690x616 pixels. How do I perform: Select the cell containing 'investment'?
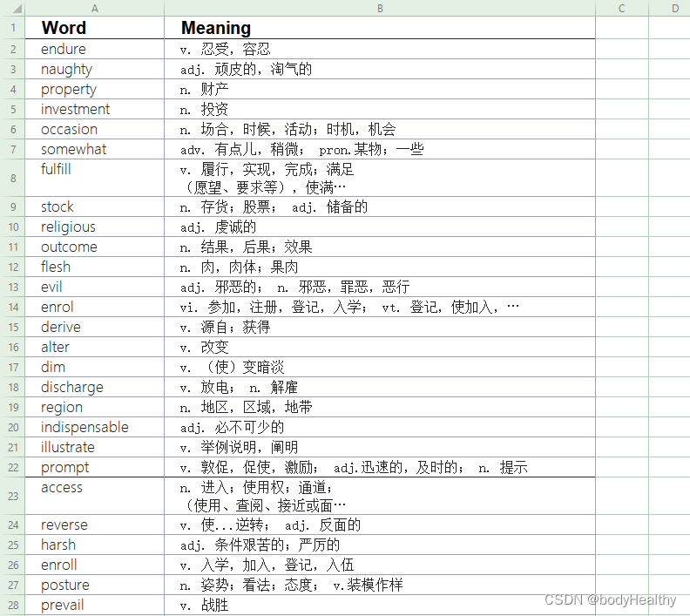[x=95, y=109]
